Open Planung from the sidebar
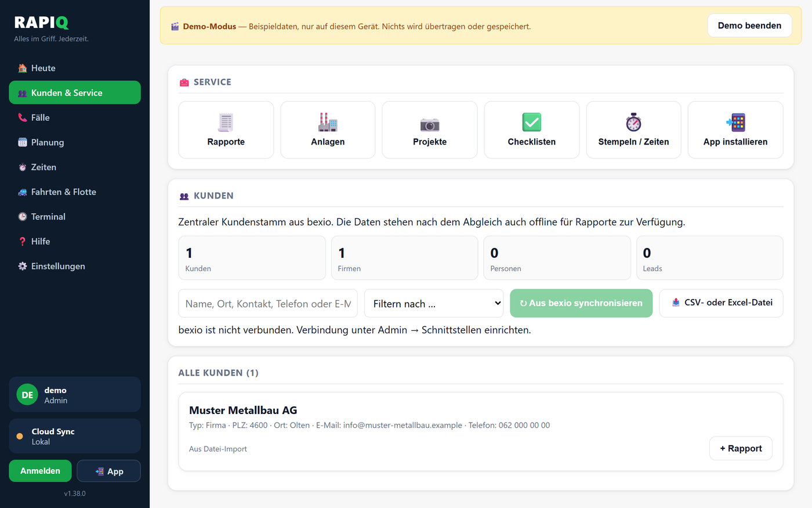Viewport: 812px width, 508px height. click(75, 142)
